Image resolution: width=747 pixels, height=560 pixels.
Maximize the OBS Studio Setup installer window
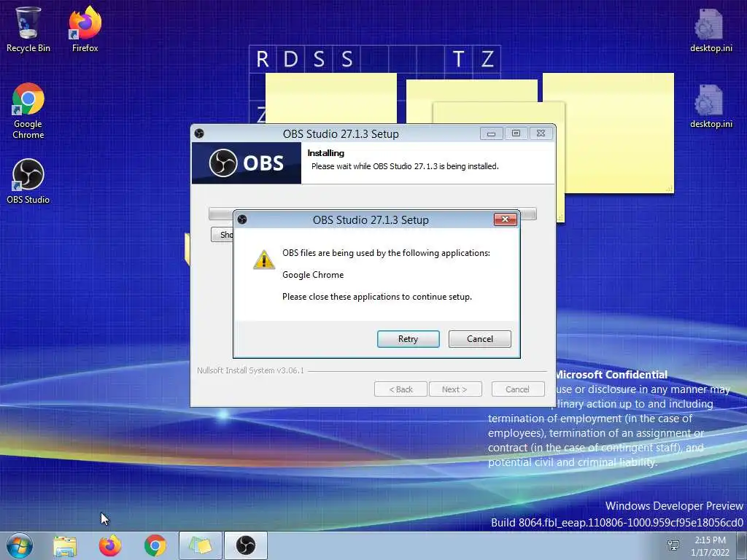tap(516, 133)
